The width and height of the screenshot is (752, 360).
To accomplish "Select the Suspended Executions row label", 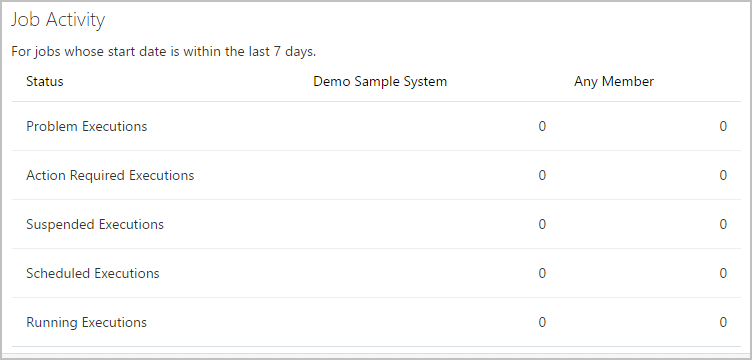I will [x=95, y=224].
